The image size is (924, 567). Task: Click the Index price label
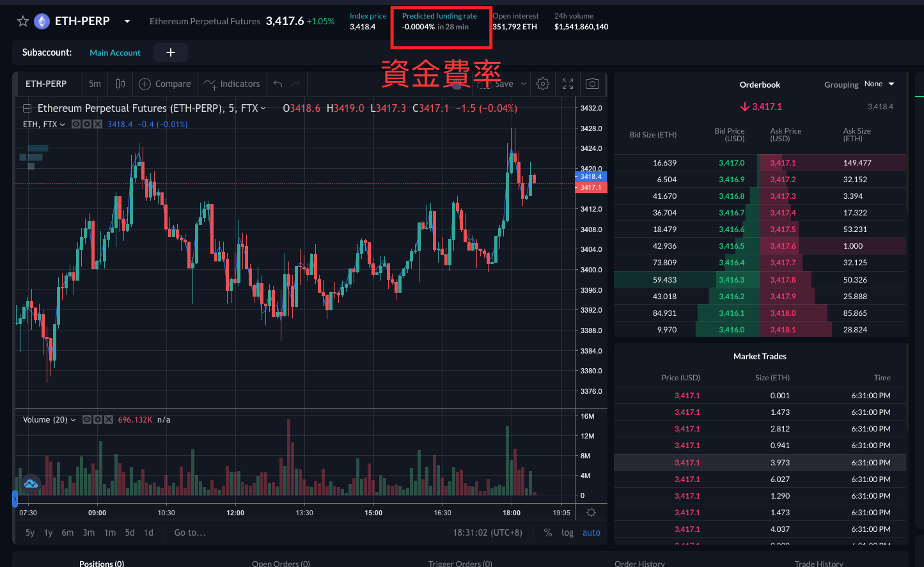tap(368, 16)
